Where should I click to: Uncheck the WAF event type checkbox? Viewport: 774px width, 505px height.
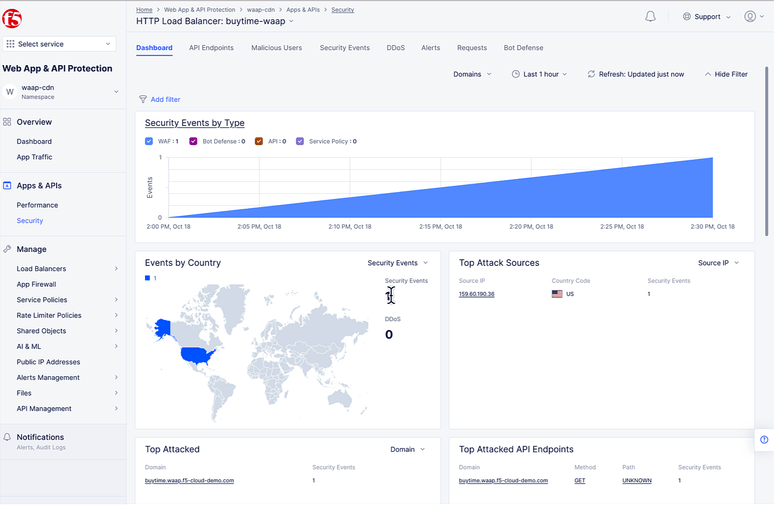pos(149,141)
